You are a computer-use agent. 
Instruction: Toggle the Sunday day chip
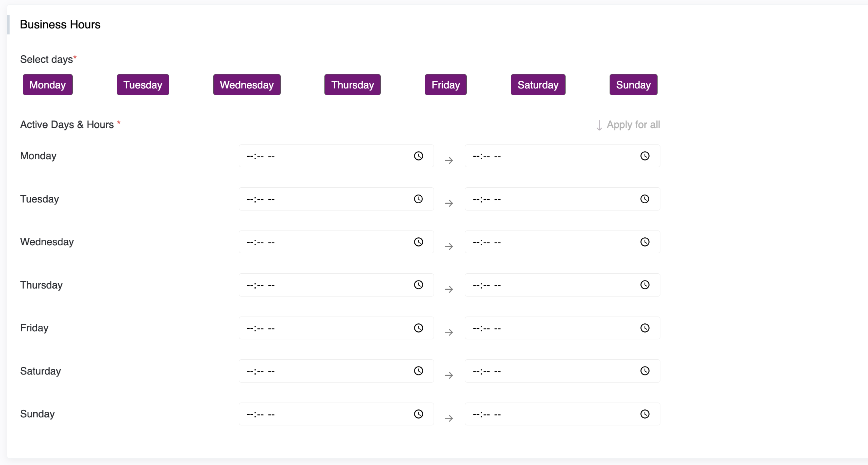point(633,85)
